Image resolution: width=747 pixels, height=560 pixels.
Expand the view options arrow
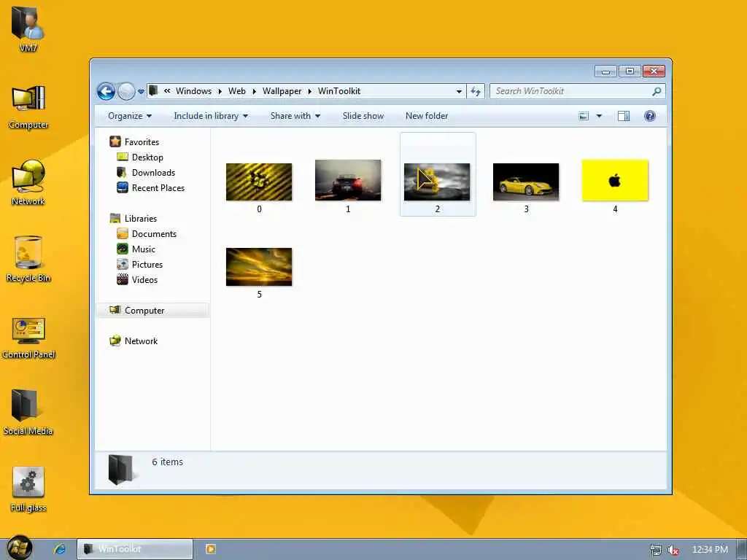point(600,116)
